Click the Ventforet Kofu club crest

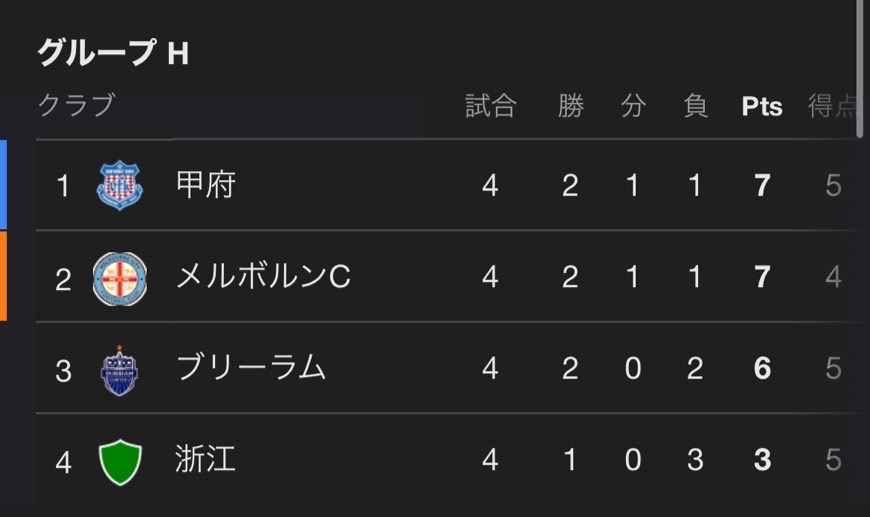click(120, 185)
